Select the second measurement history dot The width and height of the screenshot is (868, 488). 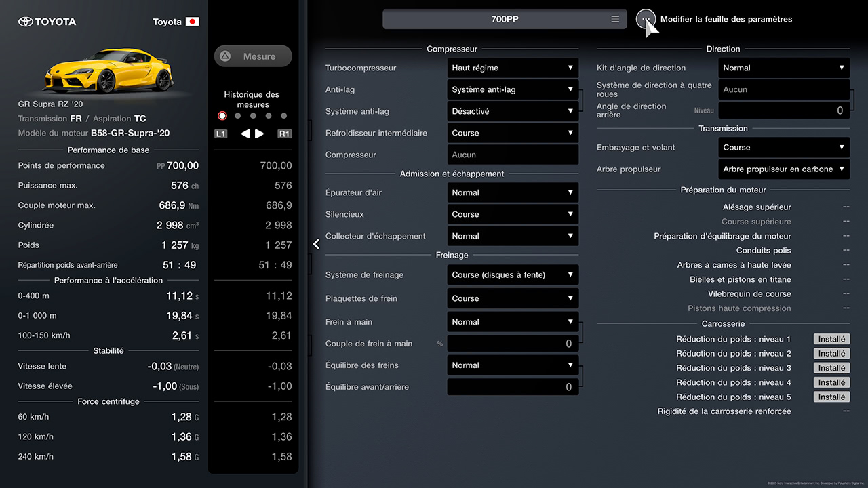pos(237,116)
